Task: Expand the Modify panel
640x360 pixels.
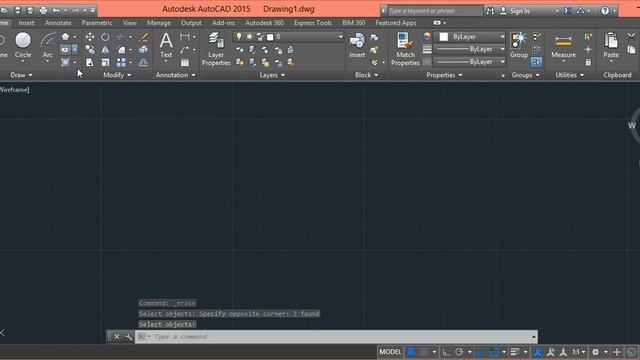Action: click(117, 75)
